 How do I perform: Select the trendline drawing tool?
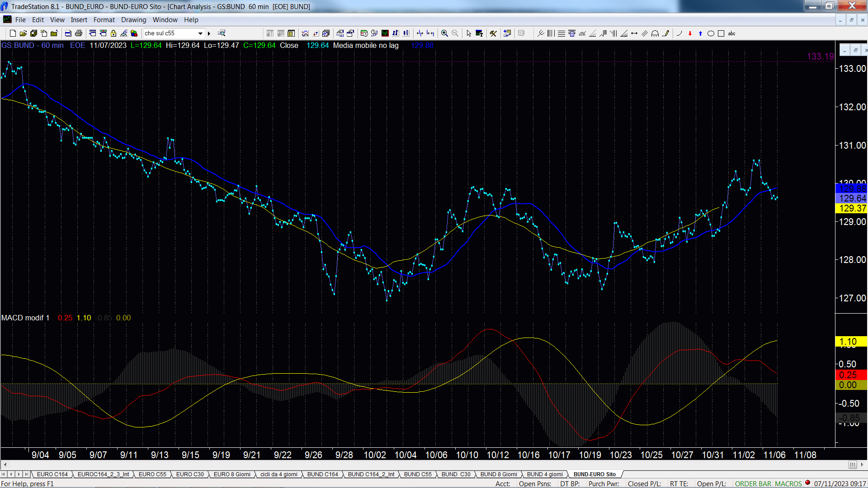click(x=540, y=33)
